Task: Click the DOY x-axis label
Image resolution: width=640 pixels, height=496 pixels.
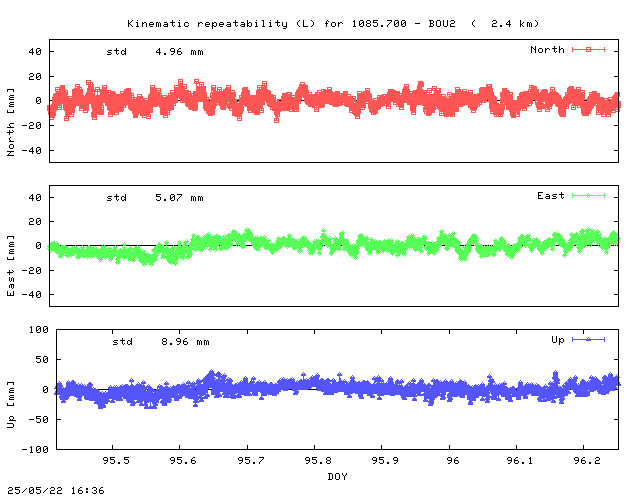Action: pos(337,476)
